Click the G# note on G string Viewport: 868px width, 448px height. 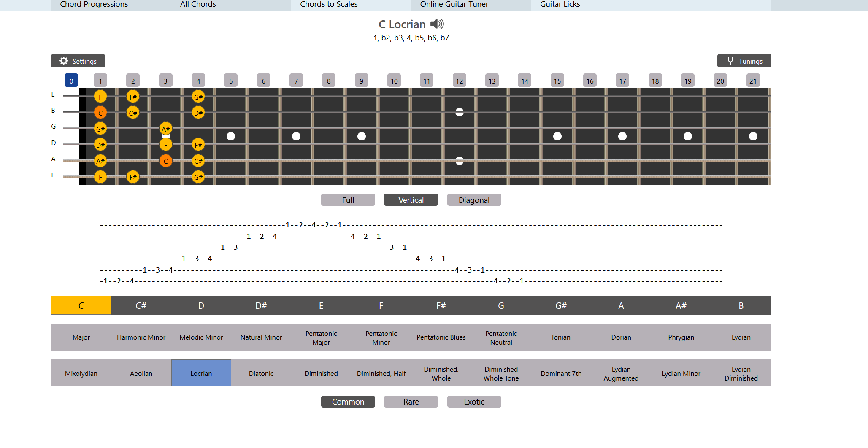pos(100,129)
